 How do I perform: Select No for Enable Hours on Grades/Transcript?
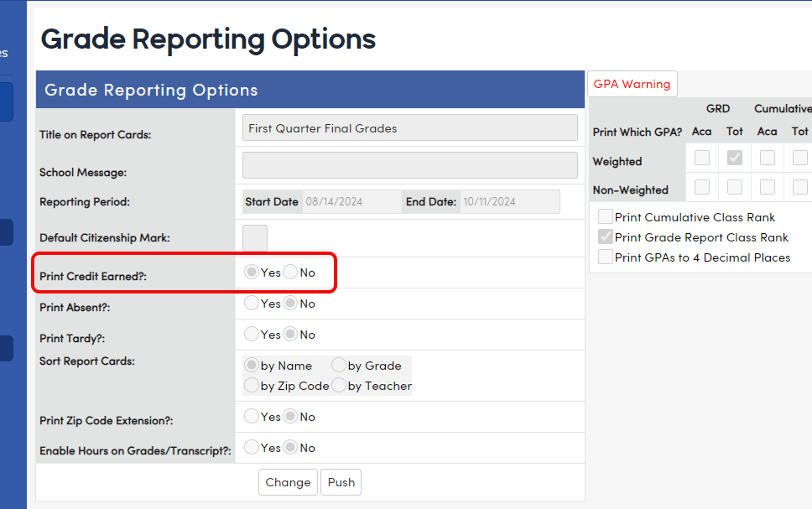point(290,448)
